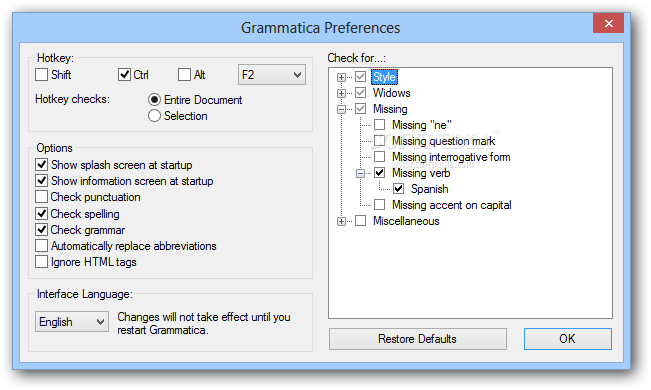Enable Automatically replace abbreviations
The height and width of the screenshot is (390, 651).
click(x=42, y=246)
